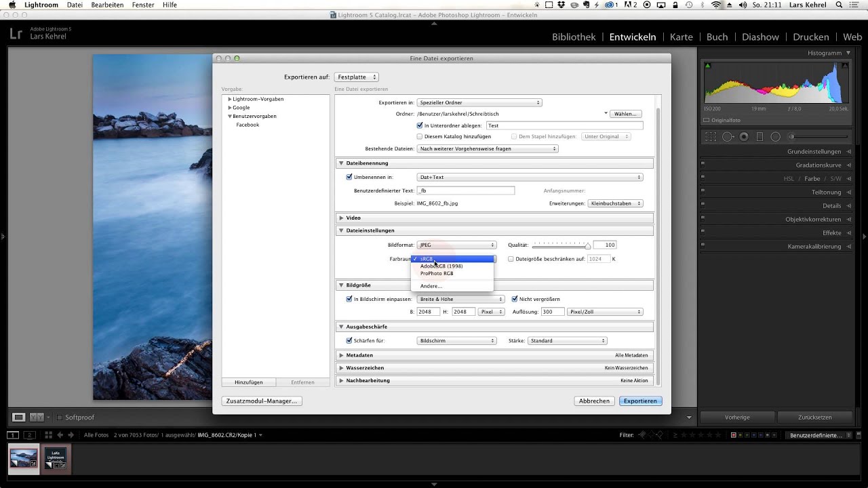Toggle 'Schärfen für' checkbox
Image resolution: width=868 pixels, height=488 pixels.
[x=349, y=340]
